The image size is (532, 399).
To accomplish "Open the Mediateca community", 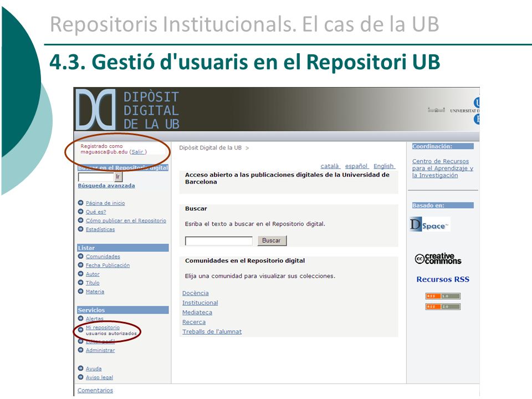I will pos(197,313).
